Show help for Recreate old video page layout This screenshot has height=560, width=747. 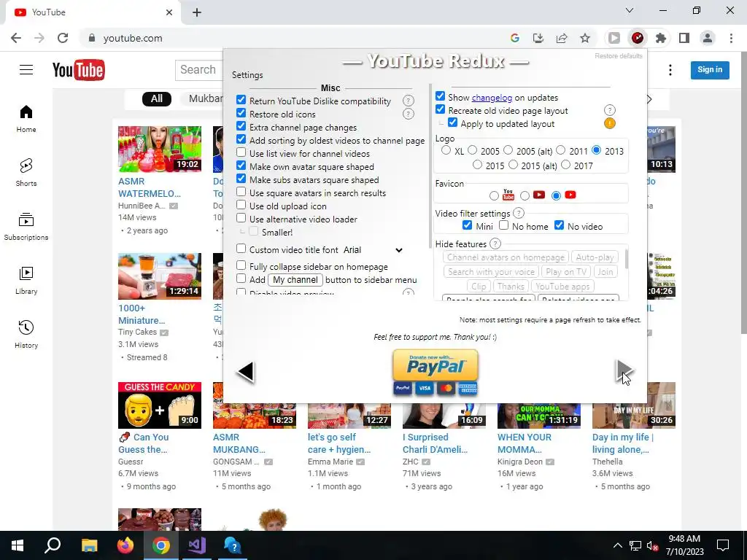[609, 110]
